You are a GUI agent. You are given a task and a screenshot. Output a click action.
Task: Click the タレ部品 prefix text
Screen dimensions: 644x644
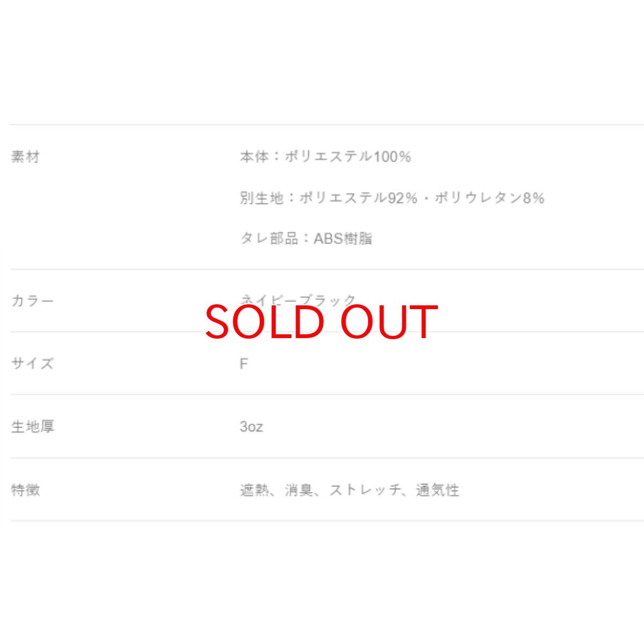pos(269,239)
